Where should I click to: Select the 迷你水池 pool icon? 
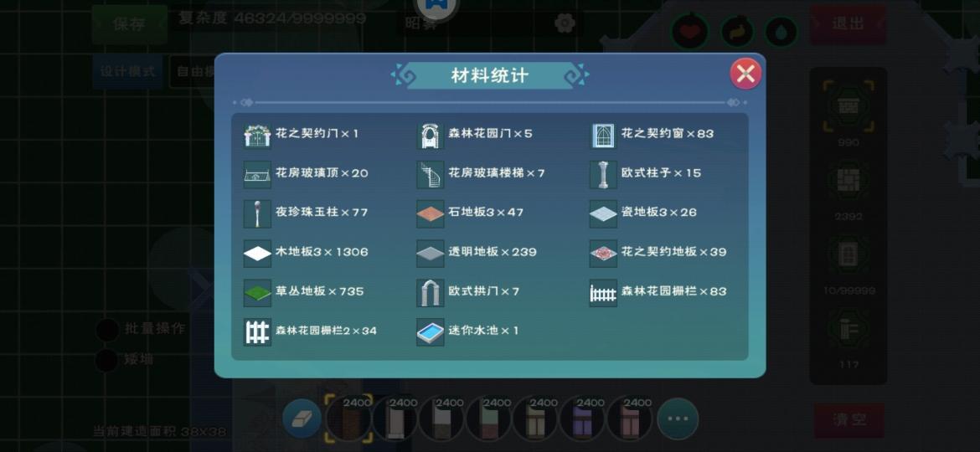pyautogui.click(x=430, y=332)
